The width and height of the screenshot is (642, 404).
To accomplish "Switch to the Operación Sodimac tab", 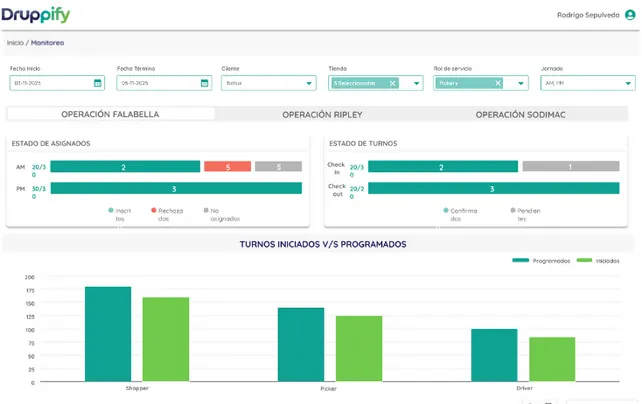I will [x=520, y=115].
